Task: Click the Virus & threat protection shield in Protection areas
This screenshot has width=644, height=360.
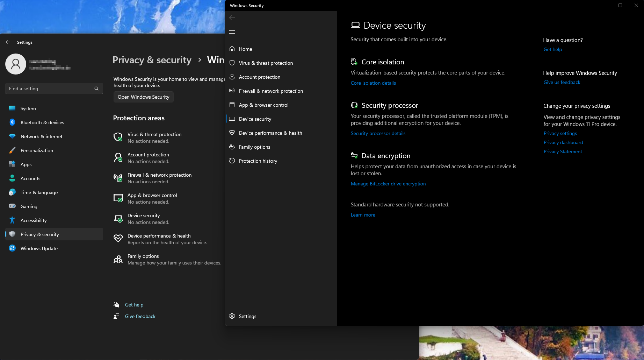Action: coord(118,137)
